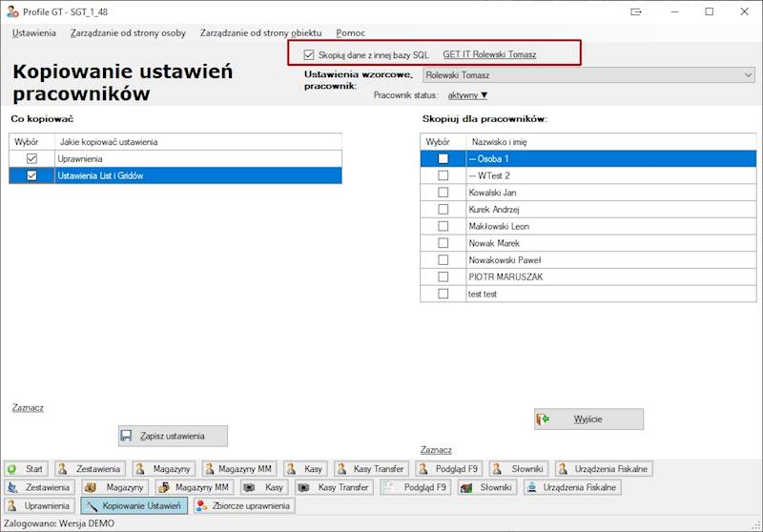Toggle Skopiuj dane z innej bazy SQL checkbox
This screenshot has height=532, width=763.
click(308, 55)
